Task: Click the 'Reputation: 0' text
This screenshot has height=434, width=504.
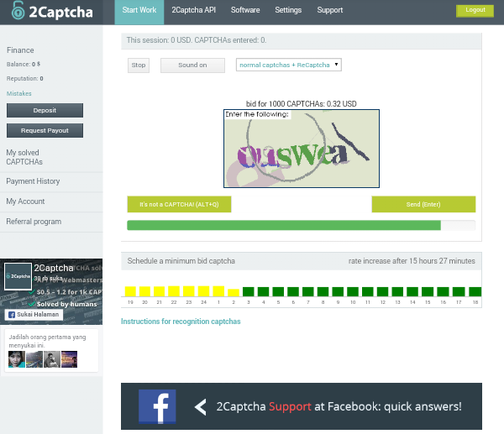Action: [x=24, y=78]
